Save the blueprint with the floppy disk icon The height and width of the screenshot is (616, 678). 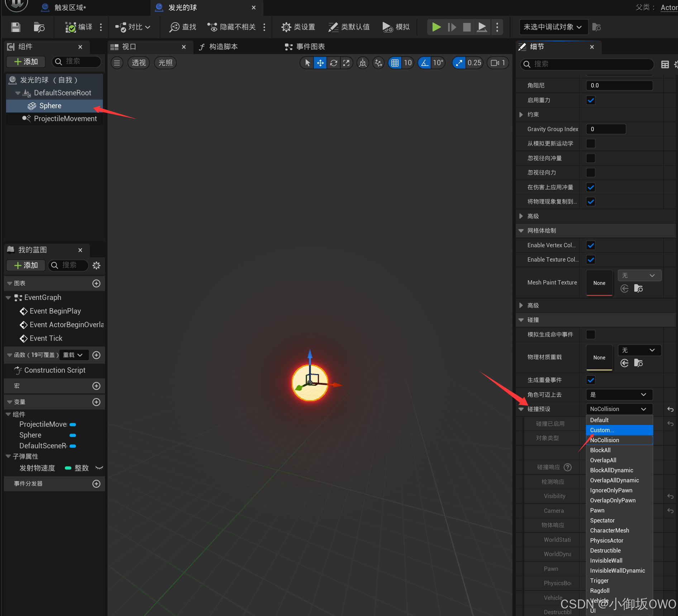click(x=15, y=27)
